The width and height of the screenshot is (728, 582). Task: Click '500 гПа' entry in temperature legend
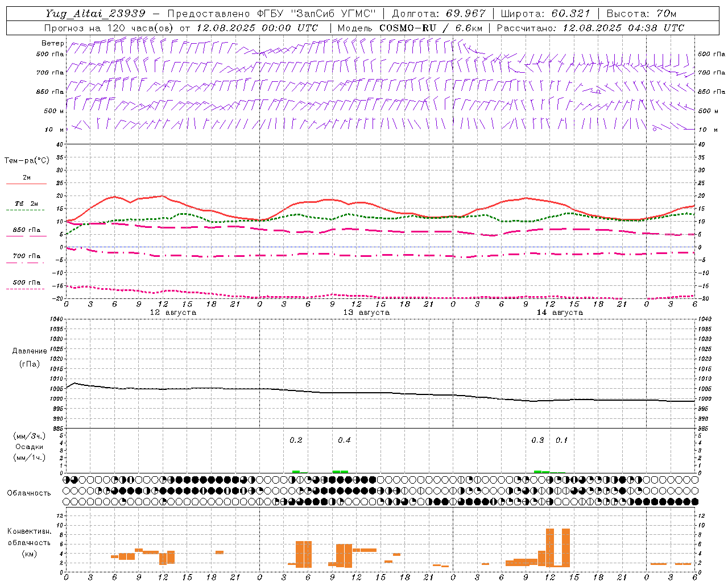(x=27, y=282)
